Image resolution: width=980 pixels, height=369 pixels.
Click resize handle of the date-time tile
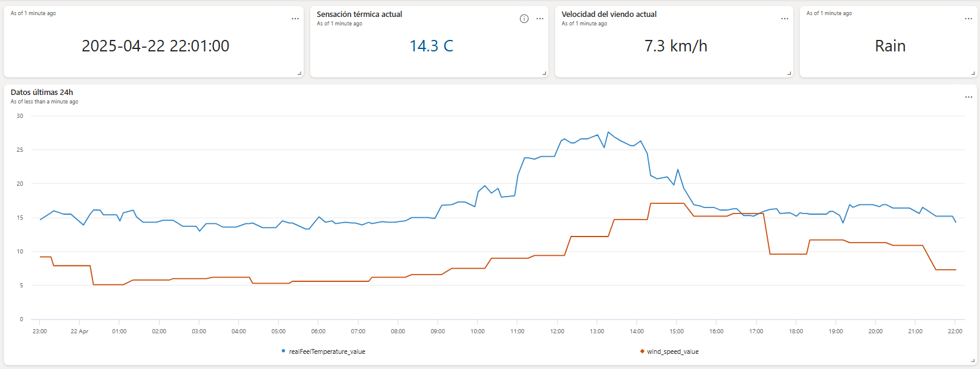299,73
